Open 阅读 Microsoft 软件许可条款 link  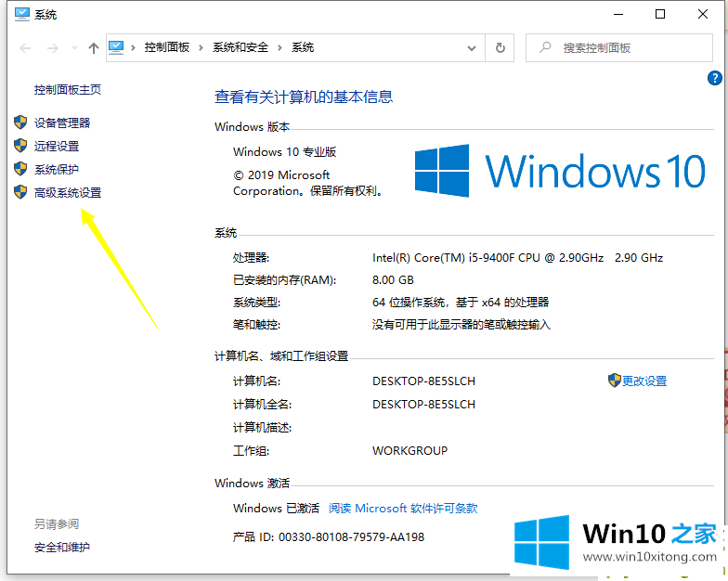coord(403,509)
